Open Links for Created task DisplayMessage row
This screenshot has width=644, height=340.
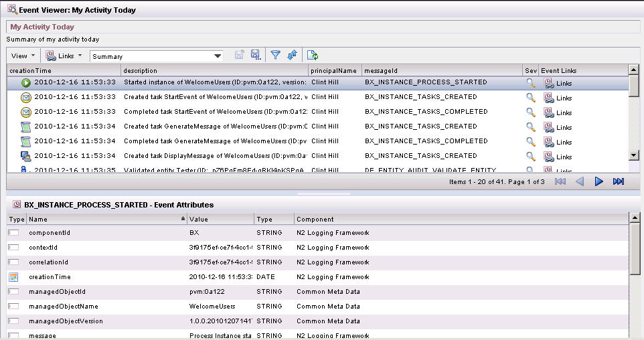[x=558, y=157]
